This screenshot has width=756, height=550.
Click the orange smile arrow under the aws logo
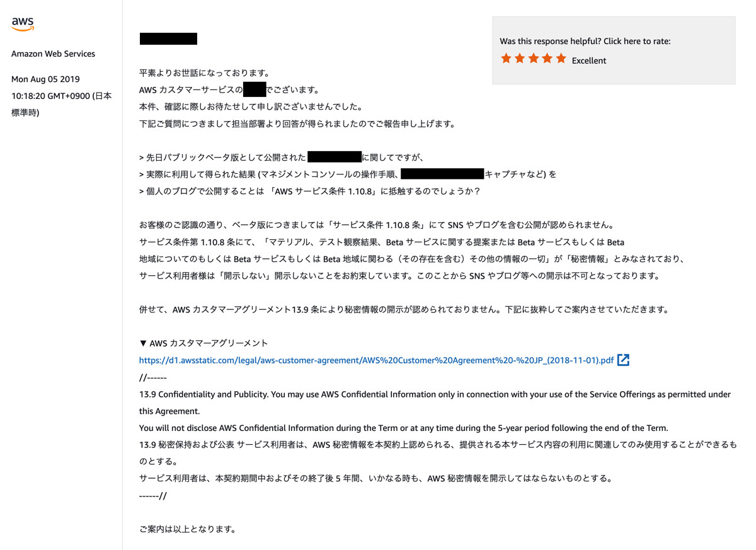pos(22,28)
